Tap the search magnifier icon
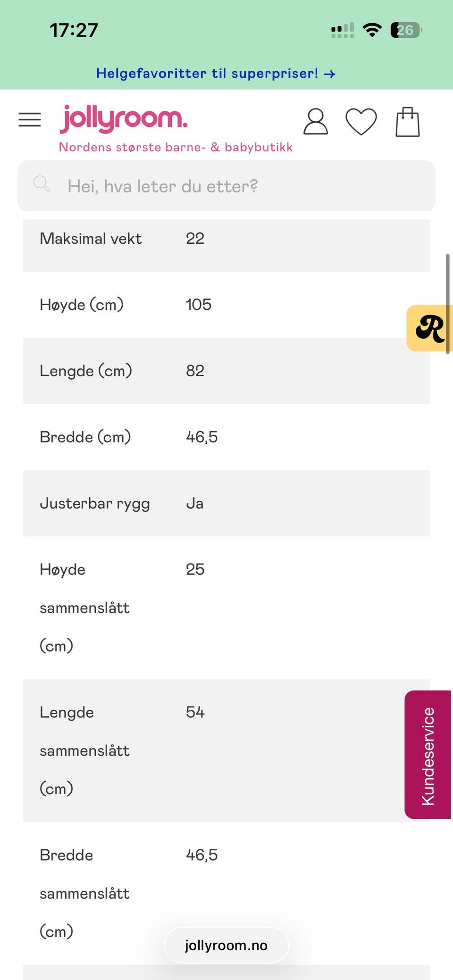Viewport: 453px width, 980px height. (42, 183)
